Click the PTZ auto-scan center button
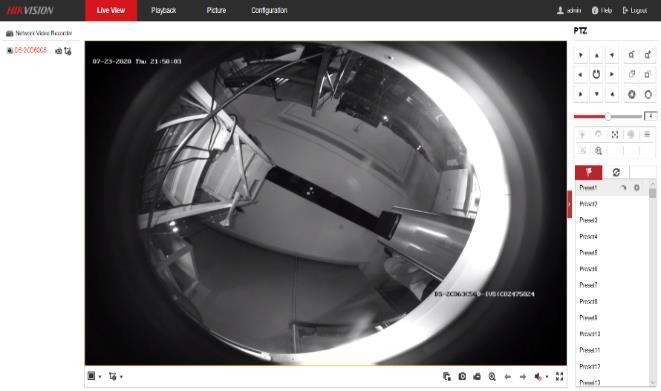Image resolution: width=661 pixels, height=391 pixels. pyautogui.click(x=596, y=75)
